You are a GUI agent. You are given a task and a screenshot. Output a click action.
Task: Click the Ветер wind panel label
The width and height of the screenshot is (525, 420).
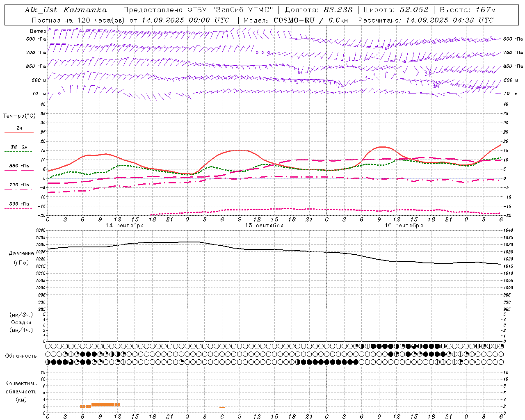click(38, 31)
